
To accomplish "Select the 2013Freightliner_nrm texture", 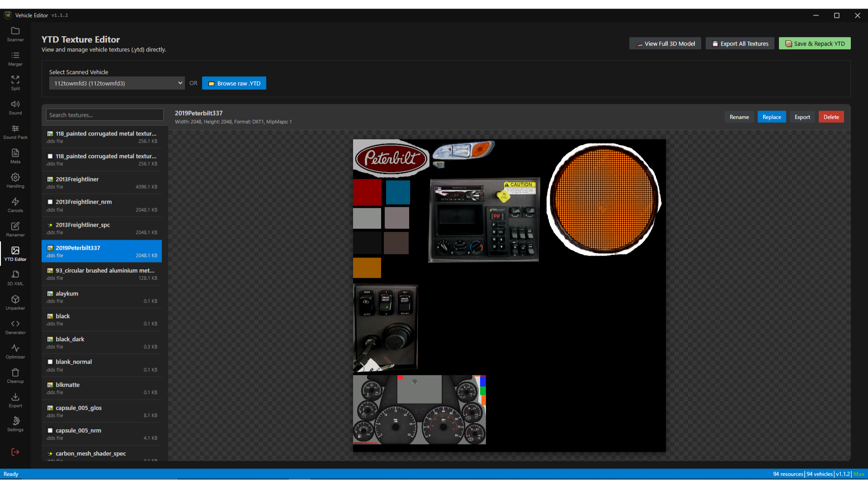I will (x=102, y=206).
